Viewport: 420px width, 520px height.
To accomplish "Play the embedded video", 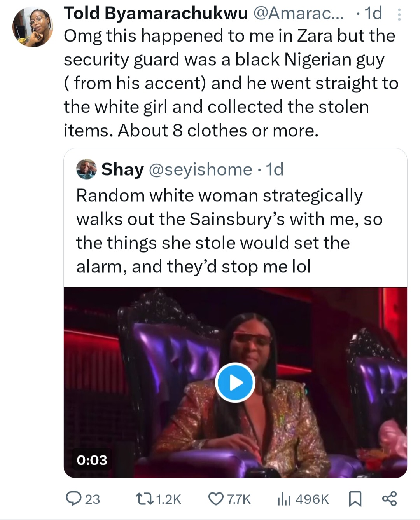I will click(235, 382).
